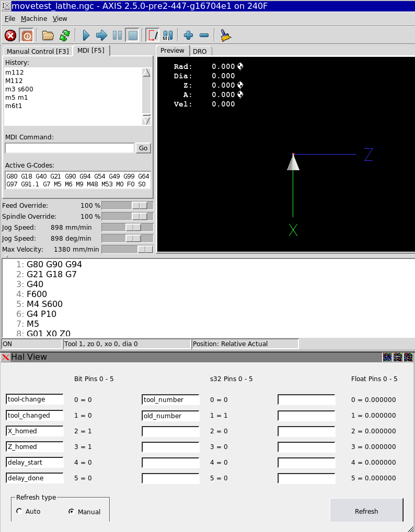Click the old_number s32 pin field
Image resolution: width=415 pixels, height=532 pixels.
pos(170,416)
